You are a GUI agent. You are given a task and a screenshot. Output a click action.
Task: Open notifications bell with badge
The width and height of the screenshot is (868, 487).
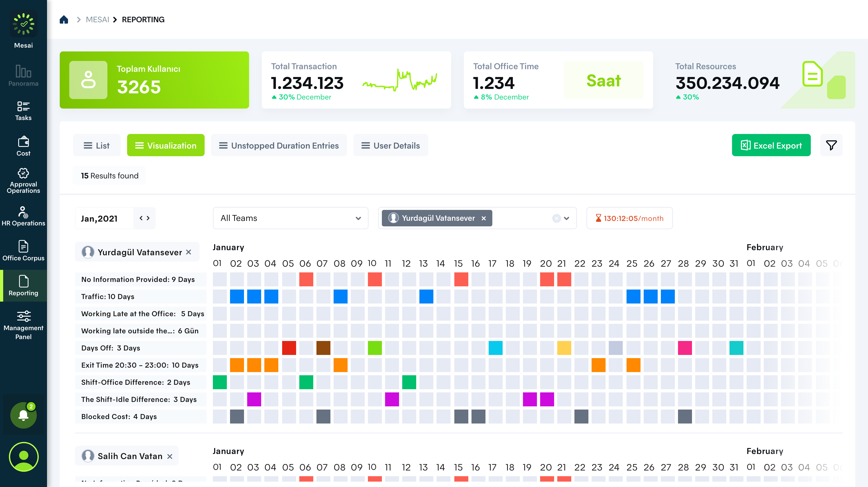tap(23, 415)
